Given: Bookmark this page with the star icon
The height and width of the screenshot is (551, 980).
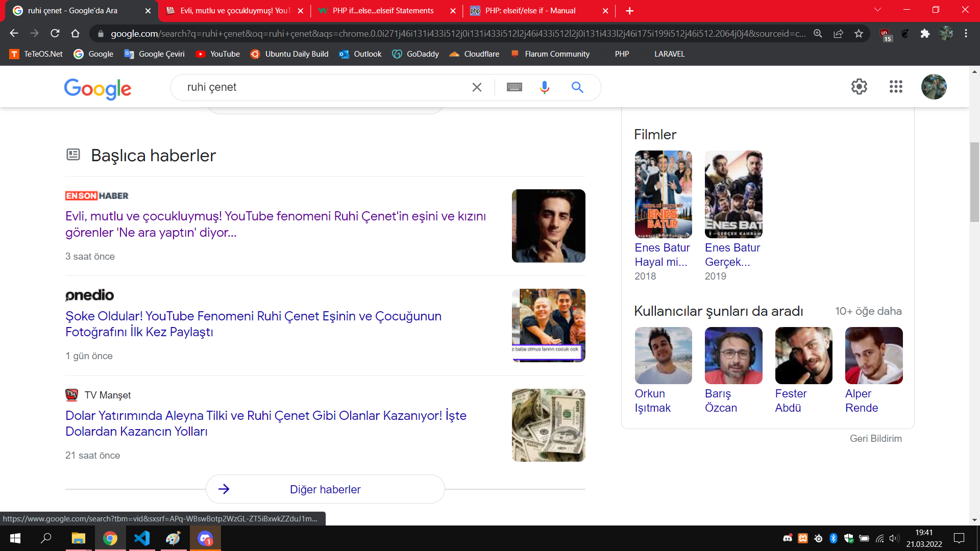Looking at the screenshot, I should [x=859, y=34].
